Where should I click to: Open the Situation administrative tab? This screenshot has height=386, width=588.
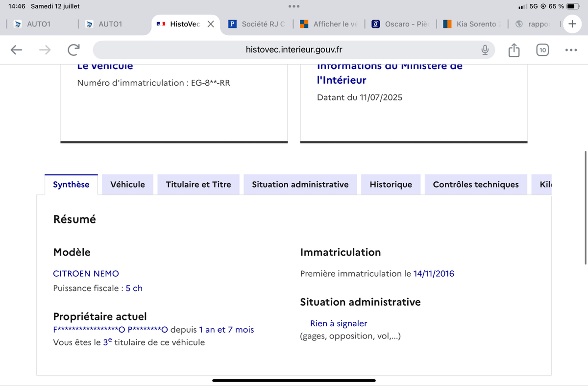click(300, 185)
